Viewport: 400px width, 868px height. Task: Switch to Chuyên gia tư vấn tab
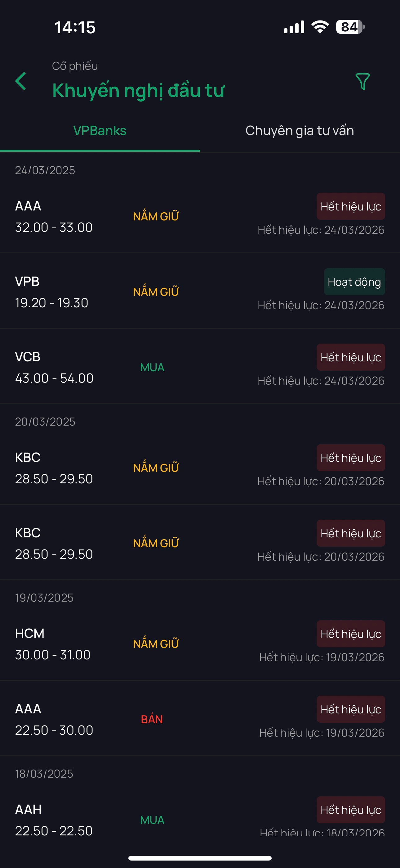click(x=299, y=131)
